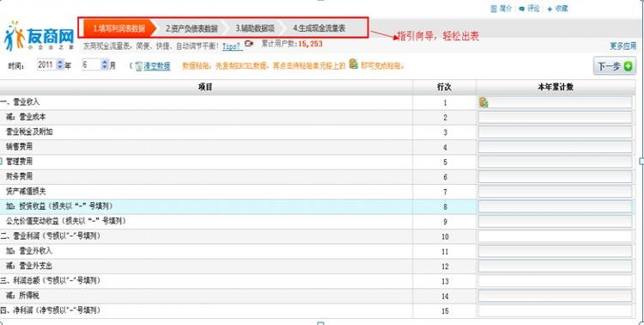Click the 本年累计数 column header
Screen dimensions: 644x325
(556, 87)
